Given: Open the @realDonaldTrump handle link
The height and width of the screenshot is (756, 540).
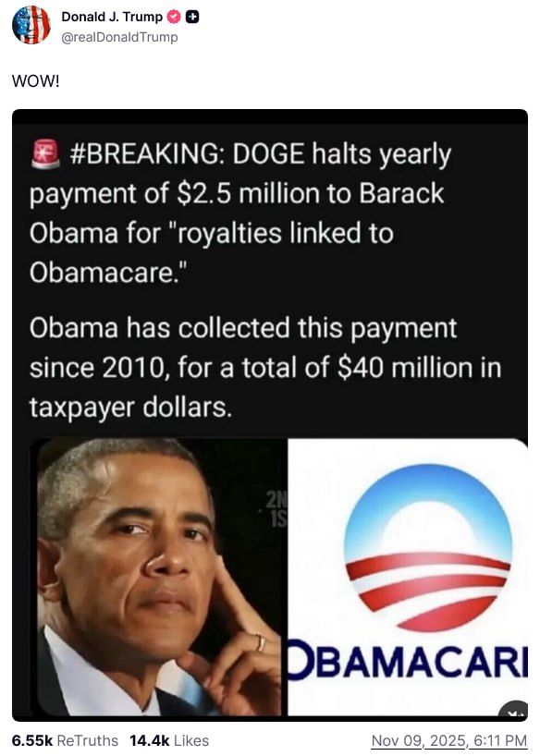Looking at the screenshot, I should click(119, 37).
